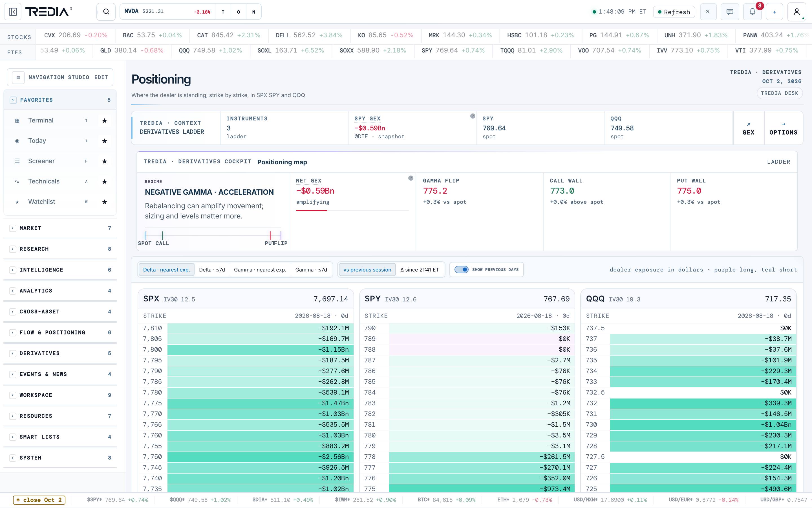Select Δ since 21:41 ET comparison
The width and height of the screenshot is (812, 508).
tap(420, 270)
